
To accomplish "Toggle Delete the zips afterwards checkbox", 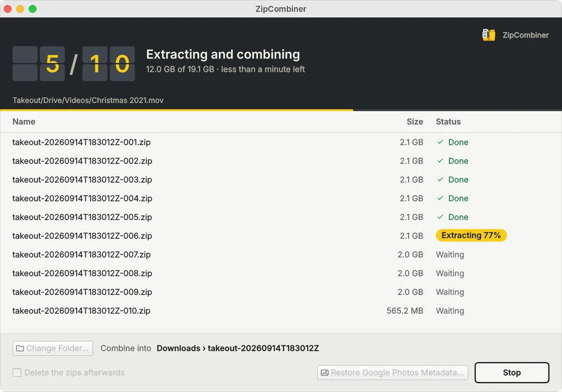I will tap(17, 373).
